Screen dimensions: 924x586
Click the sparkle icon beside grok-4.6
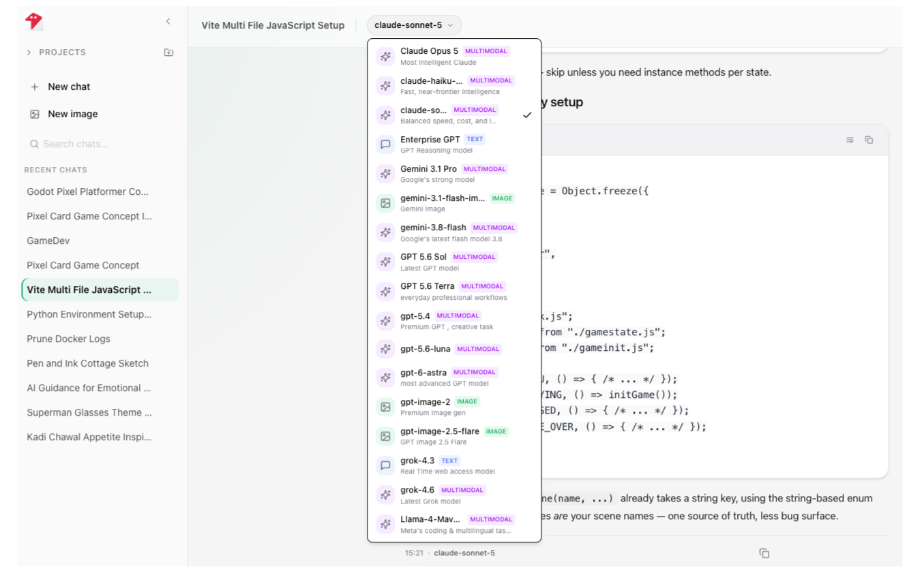[385, 495]
